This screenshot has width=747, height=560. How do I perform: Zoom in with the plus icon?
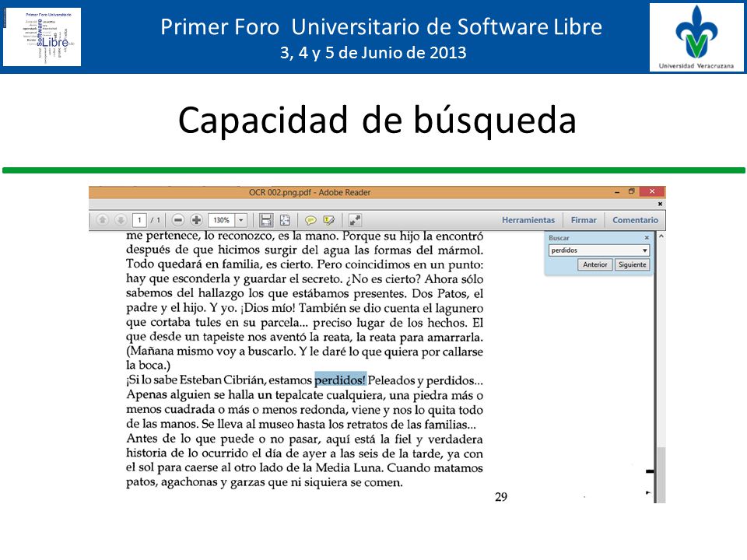point(196,220)
